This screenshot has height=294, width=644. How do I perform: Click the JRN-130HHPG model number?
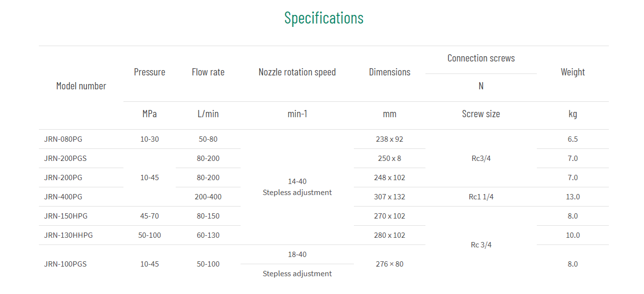(68, 235)
